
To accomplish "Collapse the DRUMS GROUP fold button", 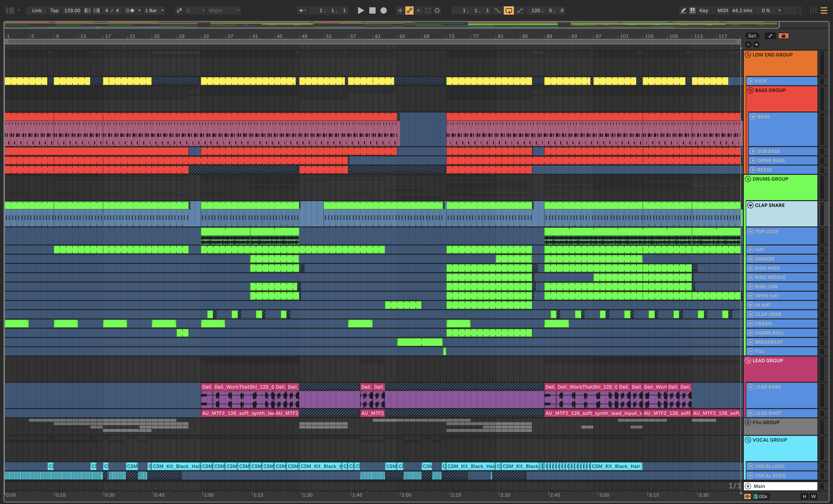I will [x=748, y=179].
